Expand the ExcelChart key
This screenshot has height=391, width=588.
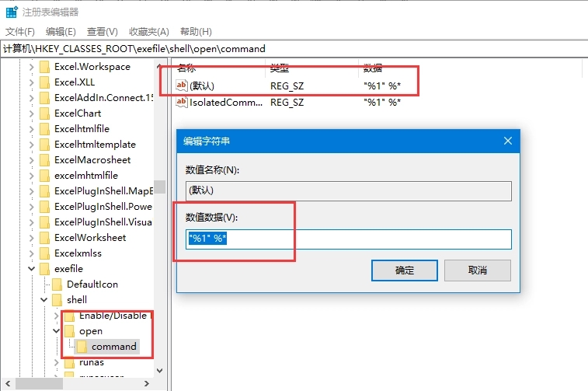(x=32, y=113)
